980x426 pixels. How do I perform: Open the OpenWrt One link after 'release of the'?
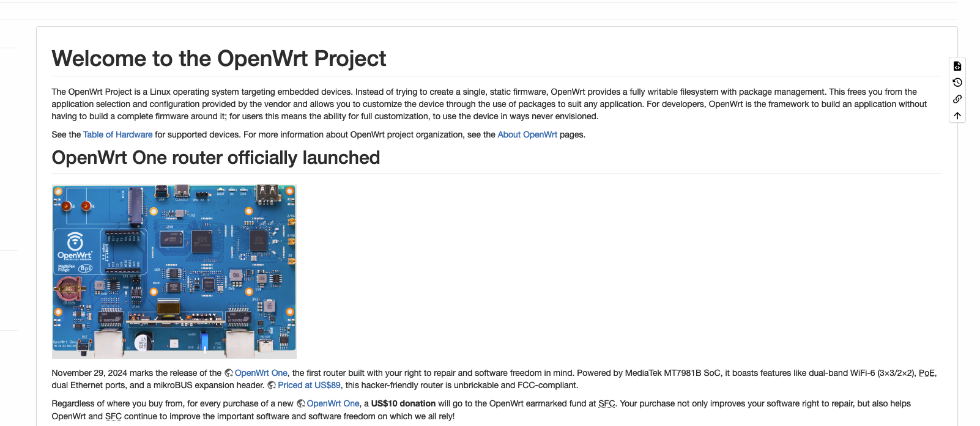(261, 373)
